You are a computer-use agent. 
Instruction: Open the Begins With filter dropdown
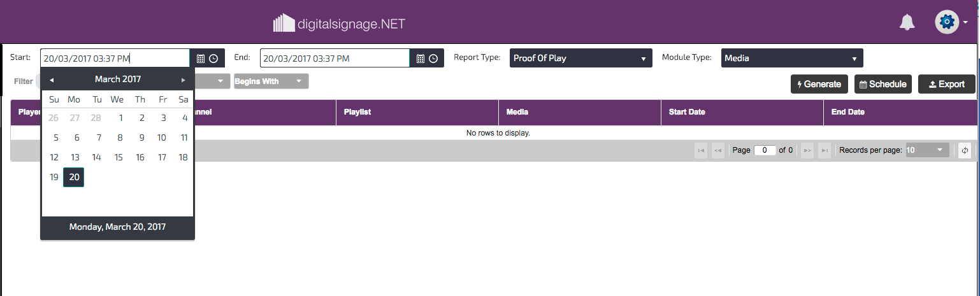[271, 81]
